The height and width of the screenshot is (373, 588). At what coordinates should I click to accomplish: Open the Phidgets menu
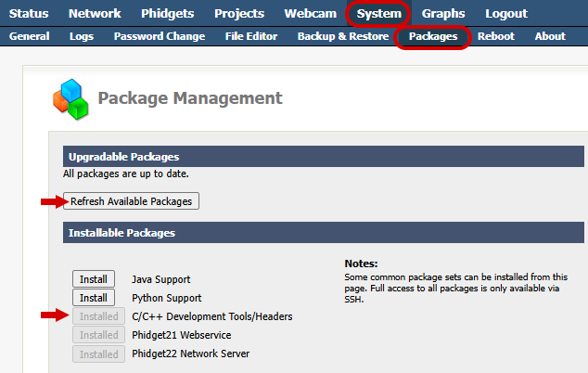[x=168, y=14]
